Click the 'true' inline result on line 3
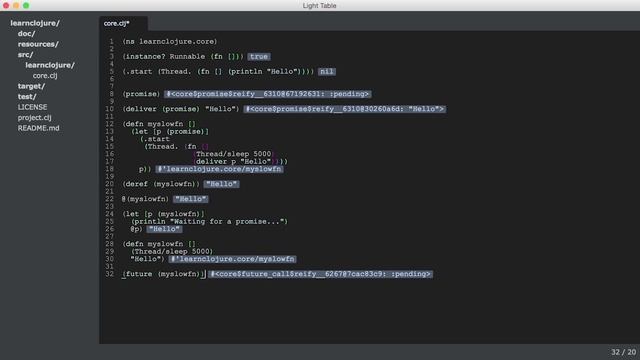640x360 pixels. coord(259,57)
